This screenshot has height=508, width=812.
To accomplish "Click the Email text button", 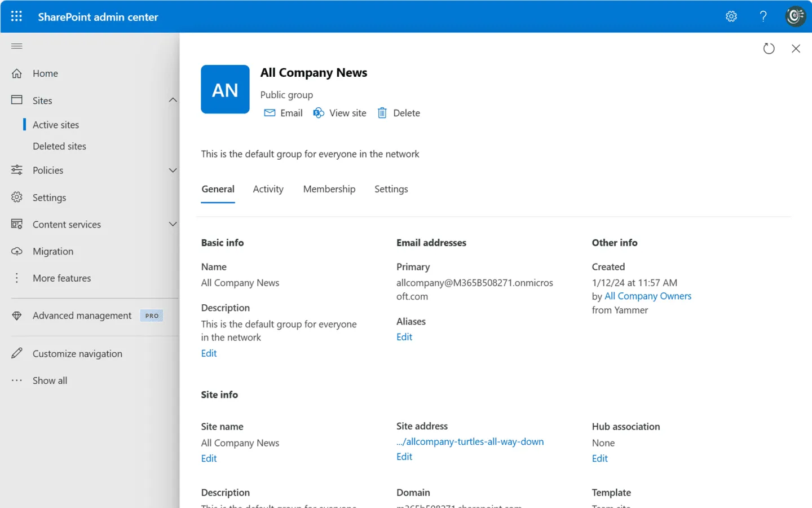I will [292, 113].
